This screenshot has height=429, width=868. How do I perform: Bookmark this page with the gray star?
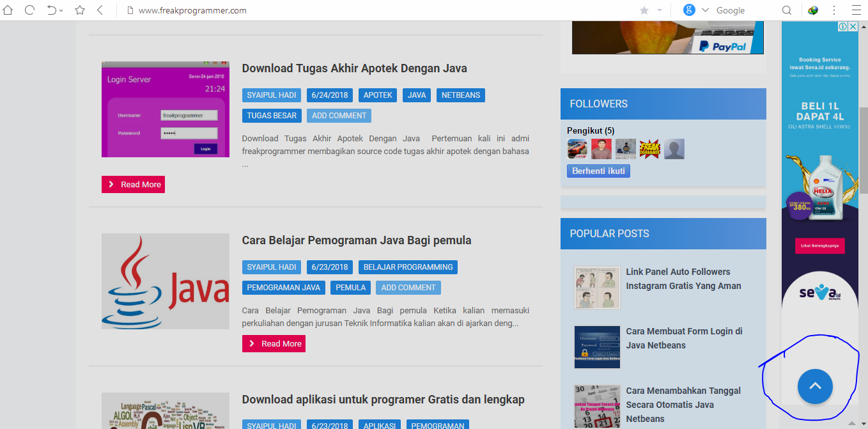coord(644,10)
